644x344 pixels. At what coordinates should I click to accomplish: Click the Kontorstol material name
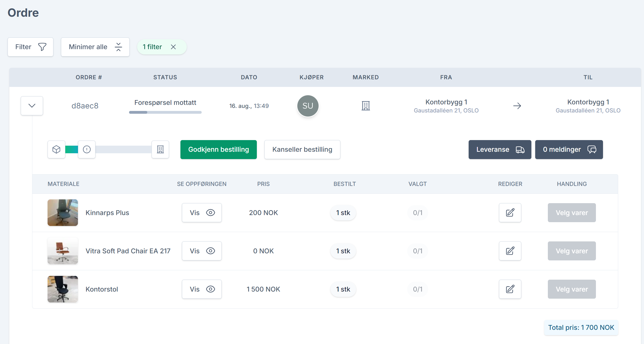tap(102, 289)
